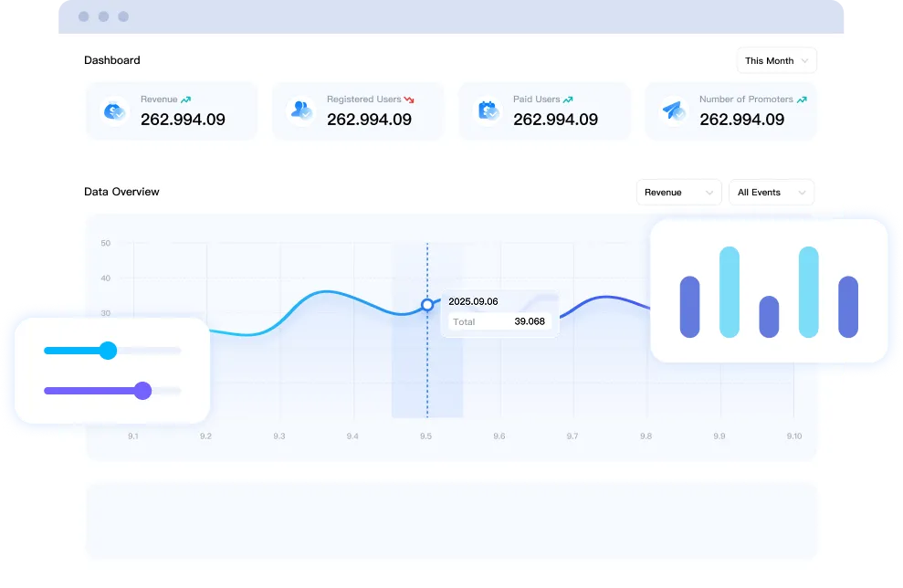Expand the Revenue filter dropdown
The image size is (903, 588).
pos(678,193)
